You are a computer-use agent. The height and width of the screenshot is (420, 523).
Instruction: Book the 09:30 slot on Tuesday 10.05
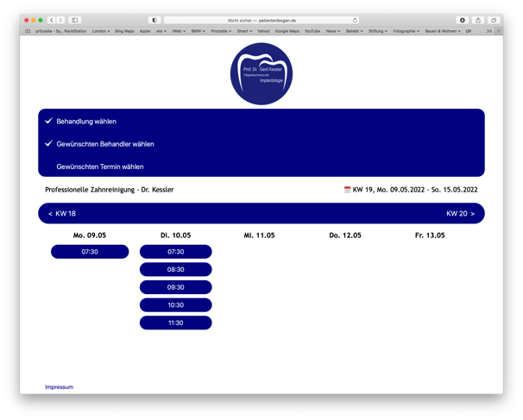point(175,287)
